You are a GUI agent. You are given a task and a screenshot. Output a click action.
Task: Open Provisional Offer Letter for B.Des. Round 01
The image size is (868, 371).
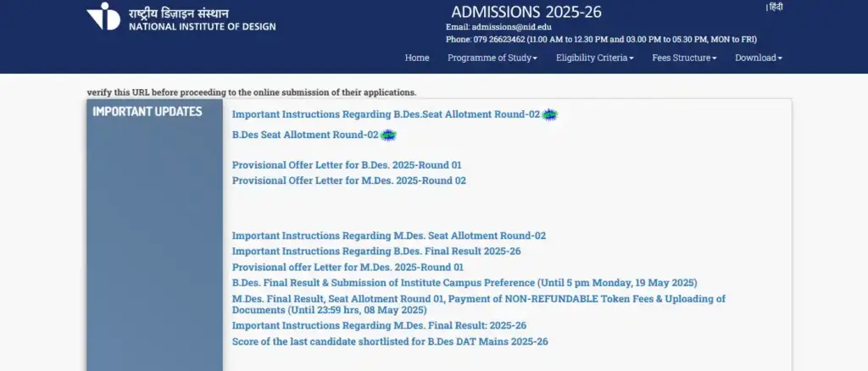[347, 165]
